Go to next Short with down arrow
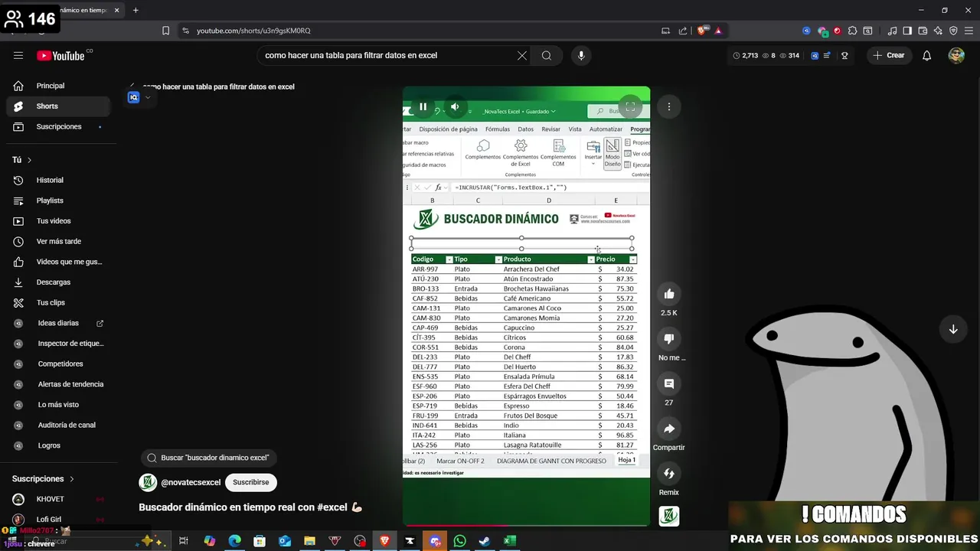 point(953,329)
